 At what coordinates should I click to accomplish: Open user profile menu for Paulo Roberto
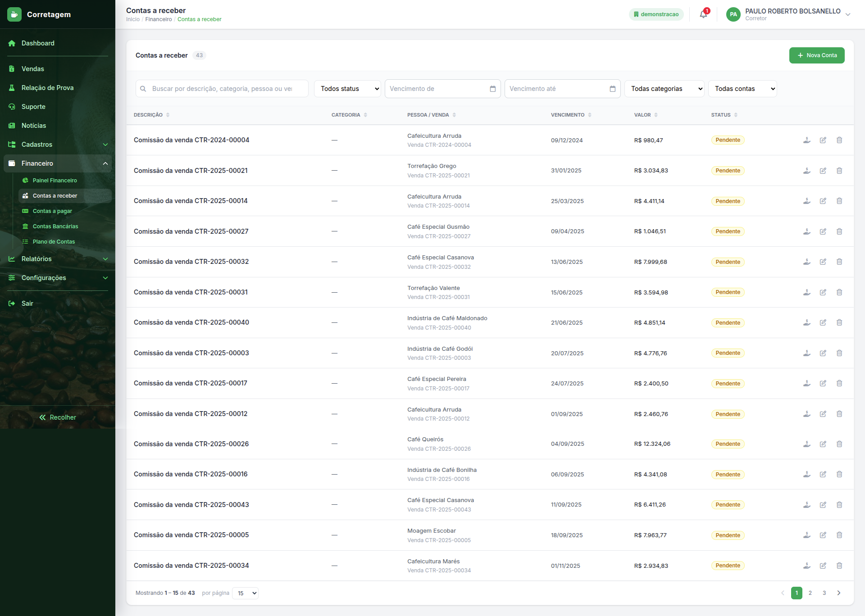pyautogui.click(x=788, y=14)
